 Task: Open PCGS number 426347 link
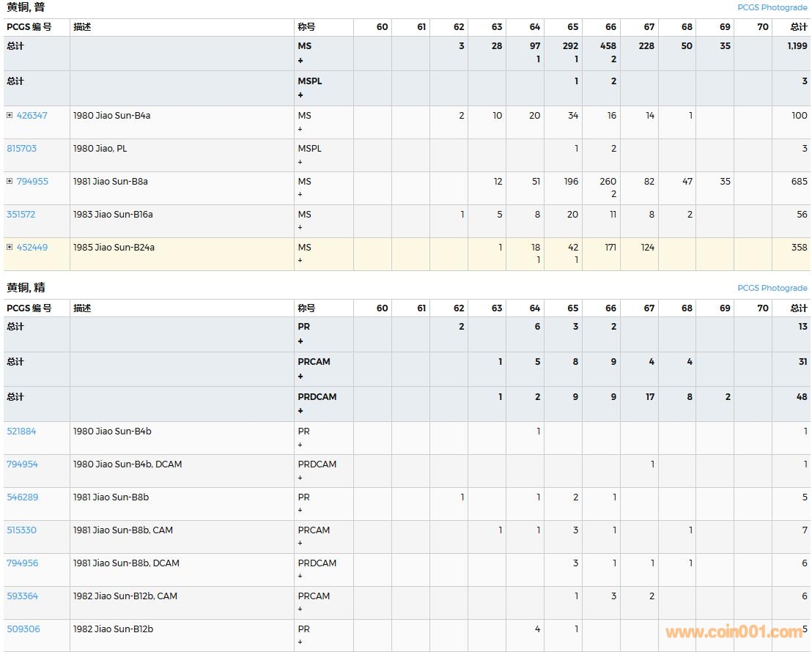click(32, 116)
